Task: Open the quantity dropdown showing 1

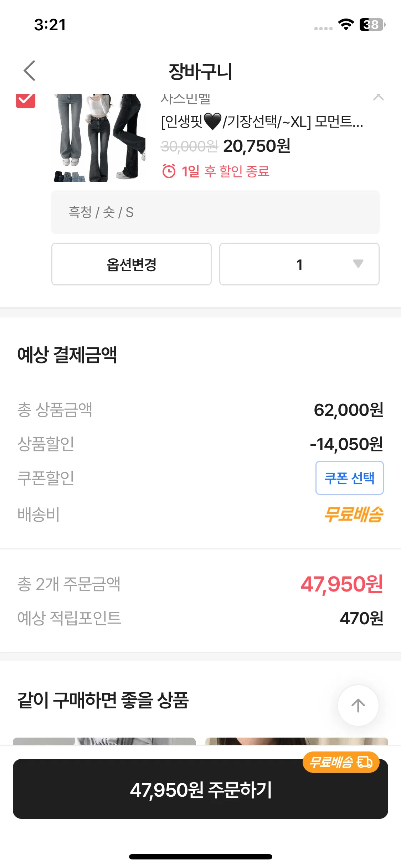Action: 299,264
